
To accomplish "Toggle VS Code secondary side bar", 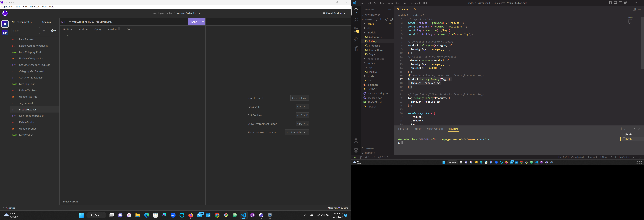I will (620, 3).
